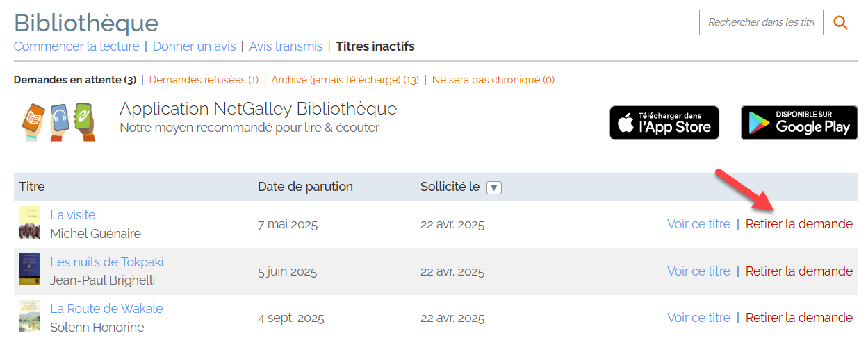The height and width of the screenshot is (347, 868).
Task: Retirer la demande for Les nuits de Tokpaki
Action: [x=799, y=271]
